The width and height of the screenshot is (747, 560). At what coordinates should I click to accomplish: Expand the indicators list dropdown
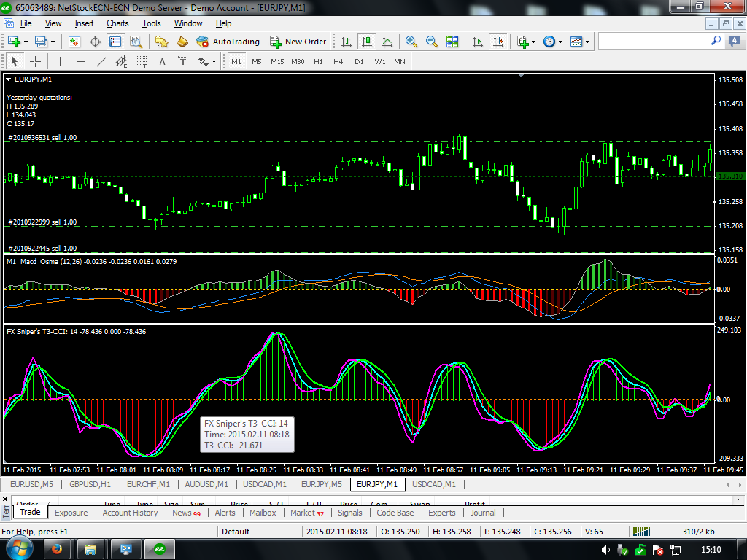pyautogui.click(x=532, y=42)
